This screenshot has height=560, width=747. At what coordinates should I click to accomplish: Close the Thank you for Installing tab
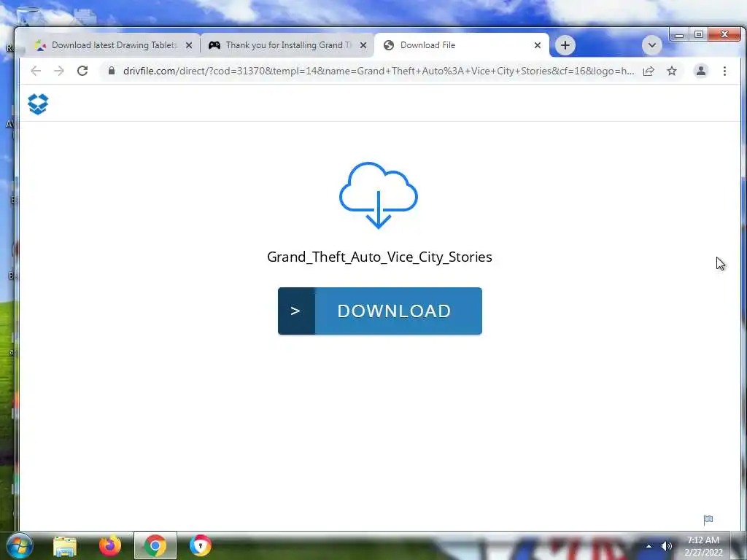pyautogui.click(x=363, y=45)
